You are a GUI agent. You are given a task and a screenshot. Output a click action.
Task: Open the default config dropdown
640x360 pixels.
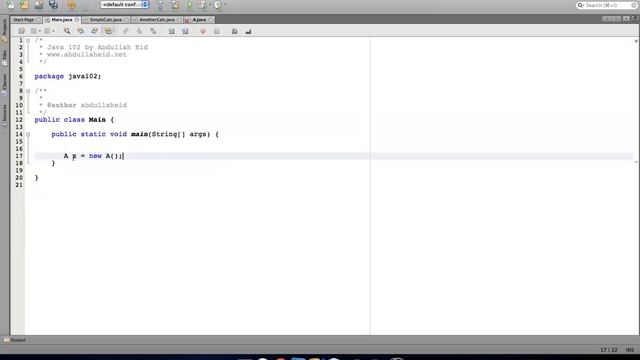[125, 4]
